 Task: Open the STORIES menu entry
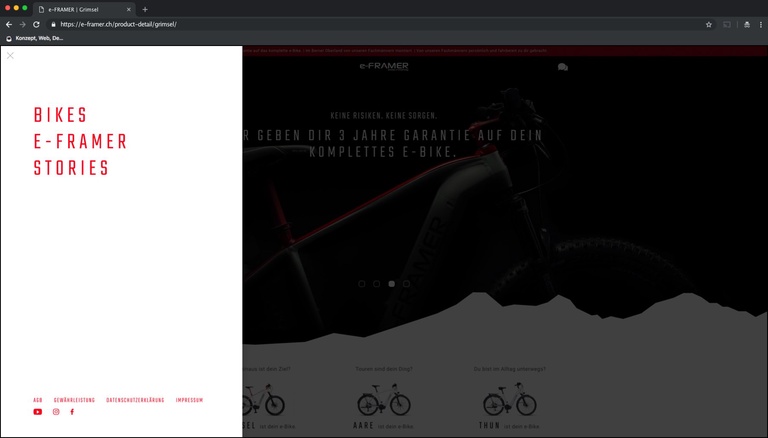tap(71, 168)
